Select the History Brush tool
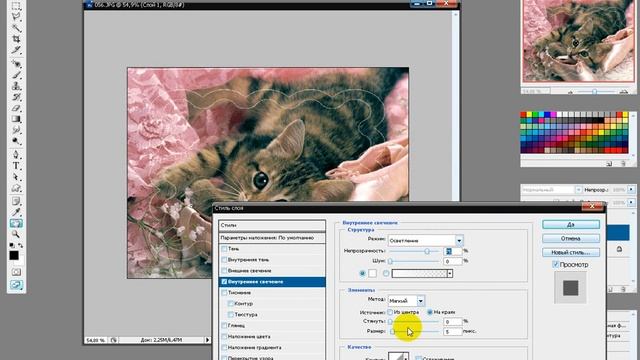Viewport: 640px width, 360px height. coord(16,97)
